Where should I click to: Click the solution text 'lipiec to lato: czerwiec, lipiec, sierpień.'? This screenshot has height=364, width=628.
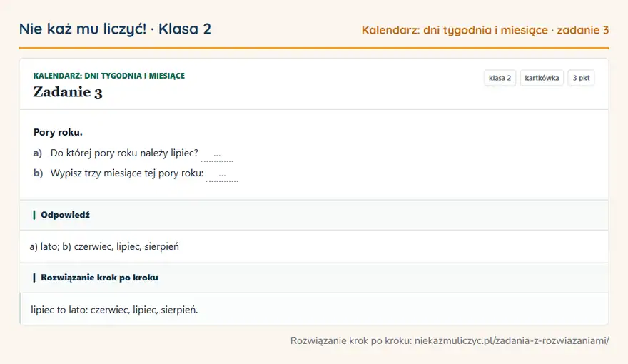[x=114, y=310]
